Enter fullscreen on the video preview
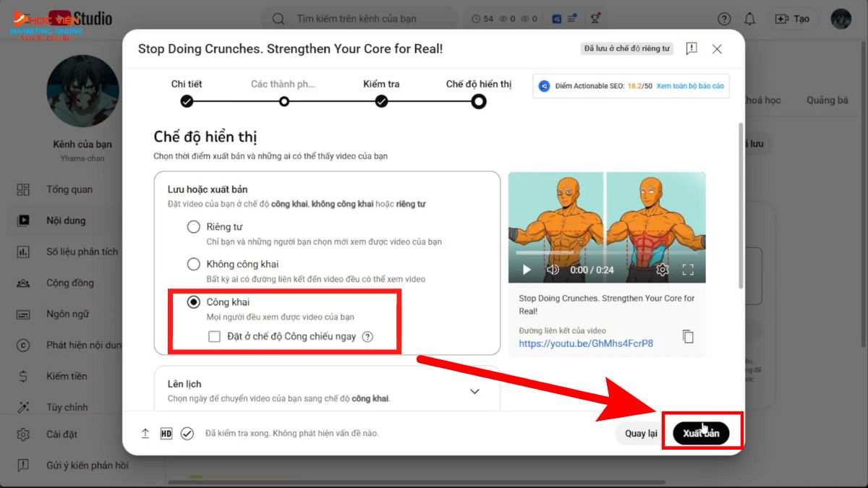This screenshot has width=868, height=488. click(x=690, y=269)
